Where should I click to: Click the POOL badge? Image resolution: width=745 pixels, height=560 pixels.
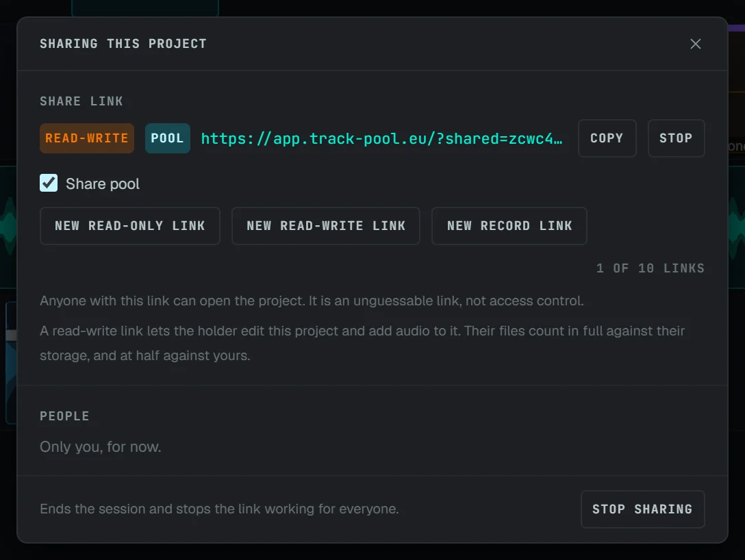click(167, 138)
